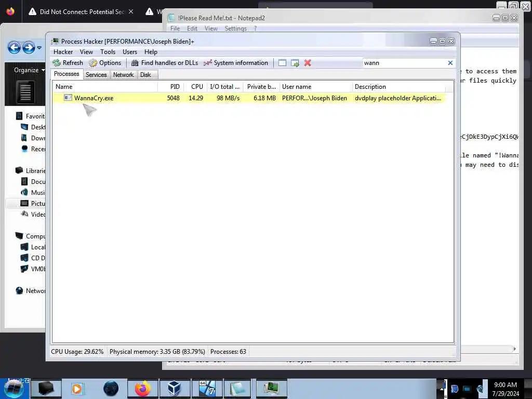Click the 5048 PID cell
532x399 pixels.
click(173, 98)
